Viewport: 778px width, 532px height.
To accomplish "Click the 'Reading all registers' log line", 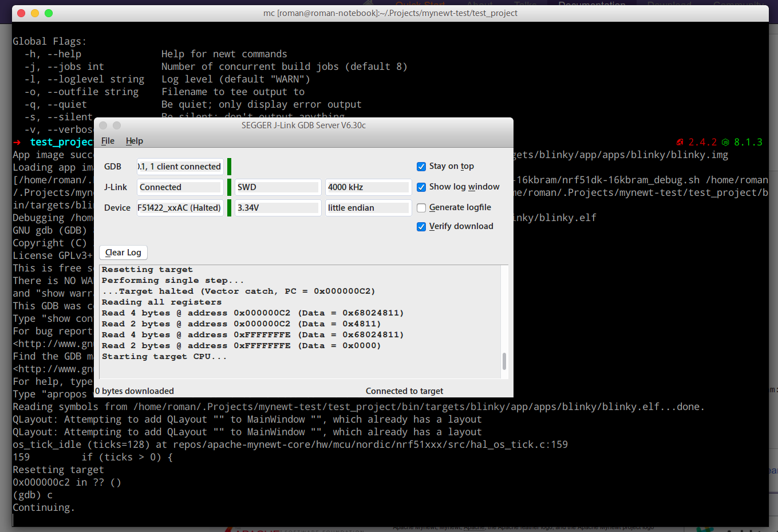I will coord(161,302).
